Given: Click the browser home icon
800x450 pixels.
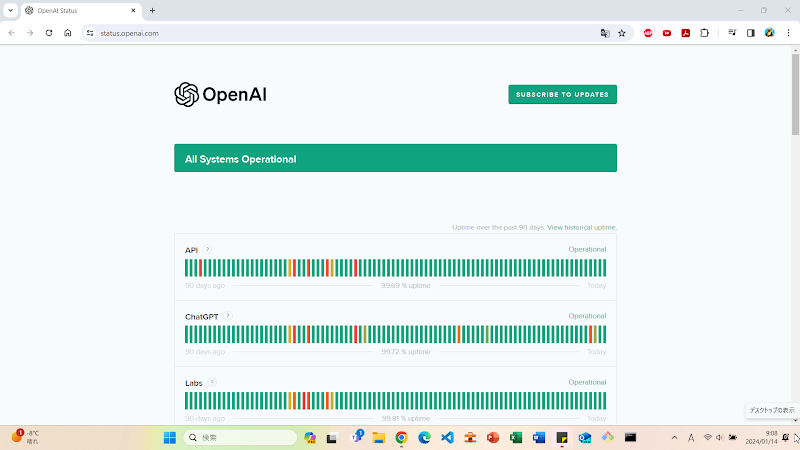Looking at the screenshot, I should [x=67, y=33].
